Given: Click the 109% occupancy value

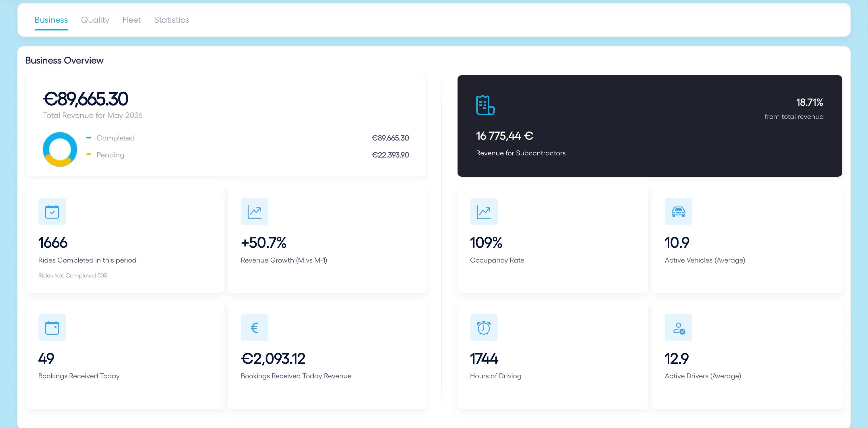Looking at the screenshot, I should pos(486,243).
